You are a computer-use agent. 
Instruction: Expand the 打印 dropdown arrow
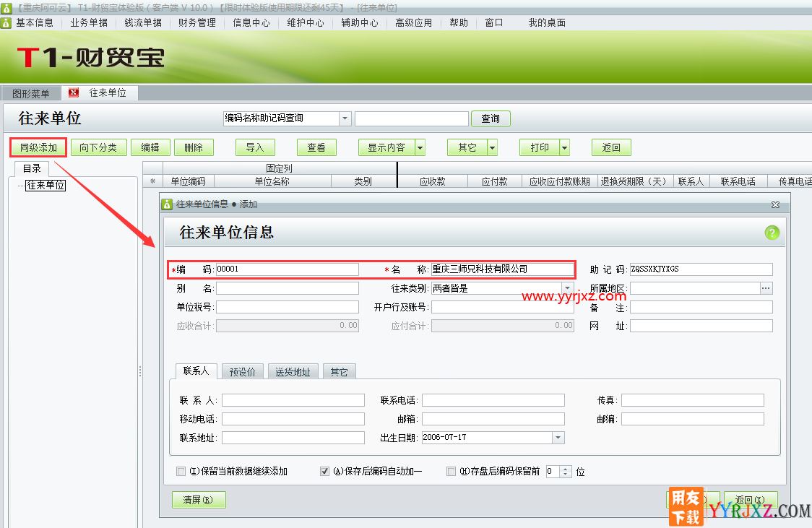[564, 147]
